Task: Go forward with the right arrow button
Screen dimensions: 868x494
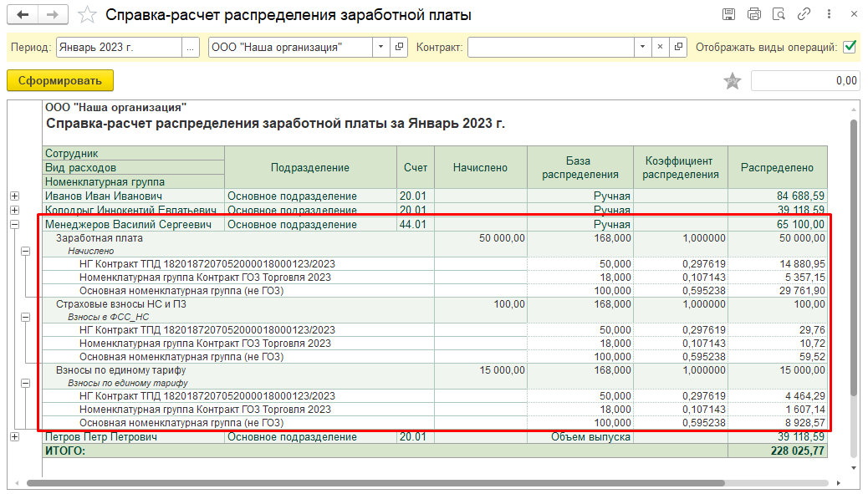Action: [x=53, y=15]
